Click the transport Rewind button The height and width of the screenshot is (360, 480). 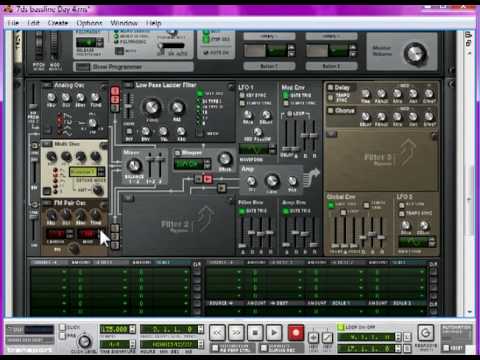click(218, 333)
